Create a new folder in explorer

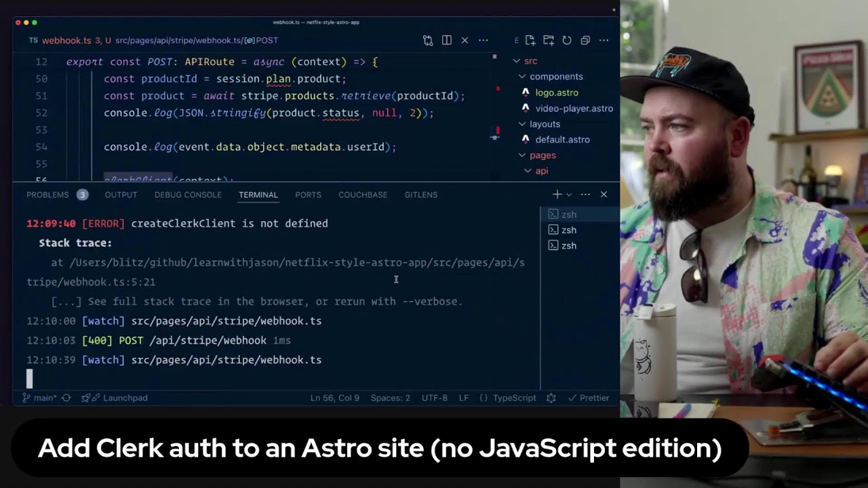pos(549,41)
